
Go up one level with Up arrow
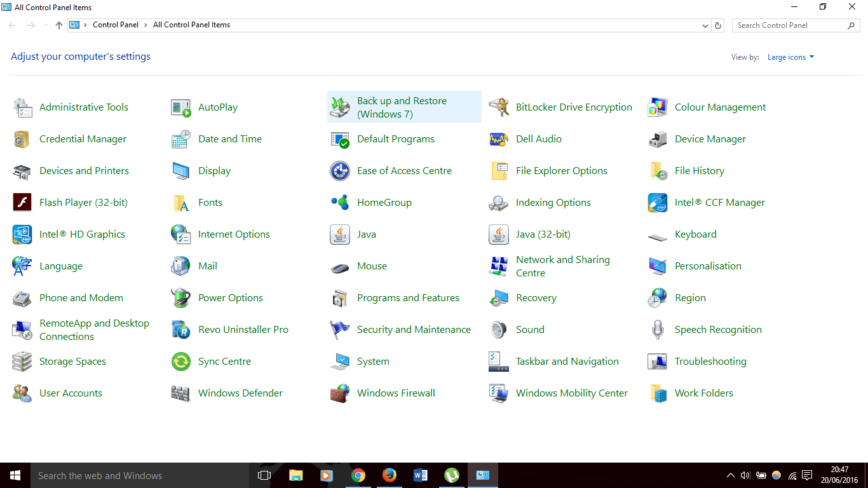(x=59, y=25)
